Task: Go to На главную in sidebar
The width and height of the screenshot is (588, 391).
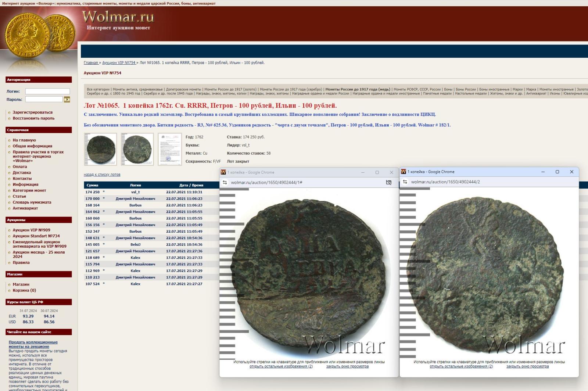Action: click(x=24, y=140)
